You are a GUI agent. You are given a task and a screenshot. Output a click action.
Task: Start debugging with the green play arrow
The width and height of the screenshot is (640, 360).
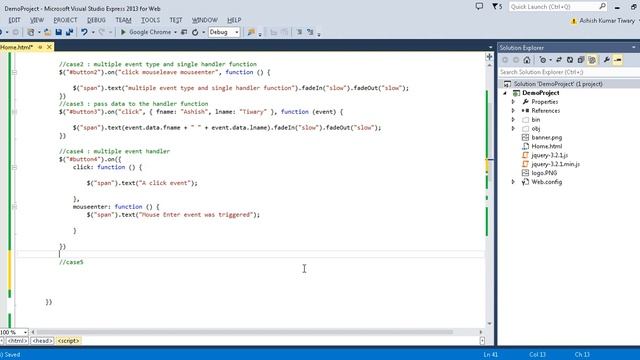[123, 32]
